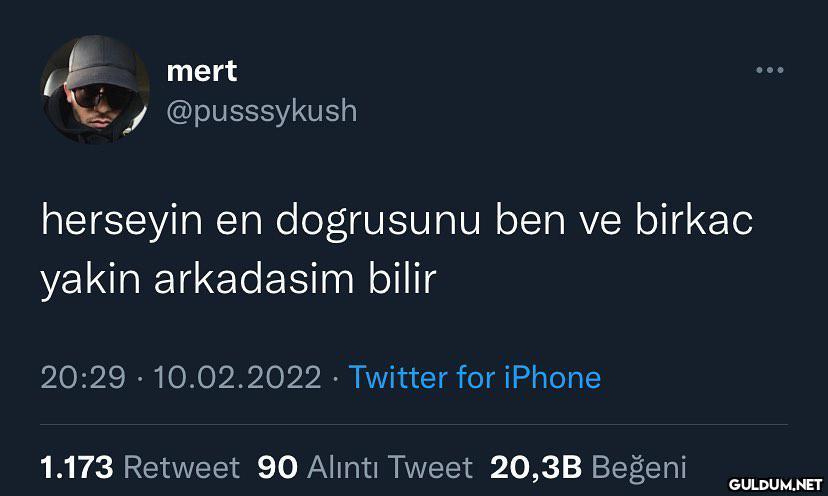Click the Twitter for iPhone source link
This screenshot has width=828, height=496.
tap(475, 377)
